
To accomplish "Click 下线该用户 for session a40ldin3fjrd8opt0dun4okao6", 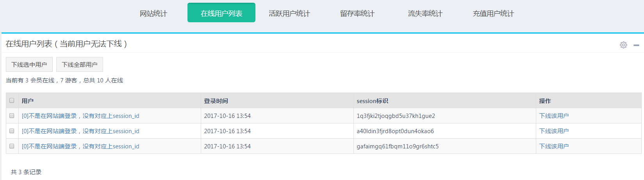I will click(554, 131).
